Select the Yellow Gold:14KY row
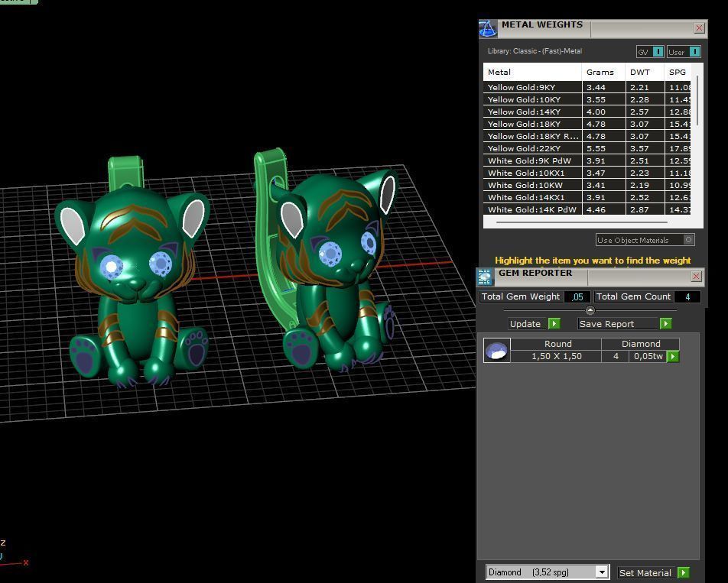 click(587, 112)
